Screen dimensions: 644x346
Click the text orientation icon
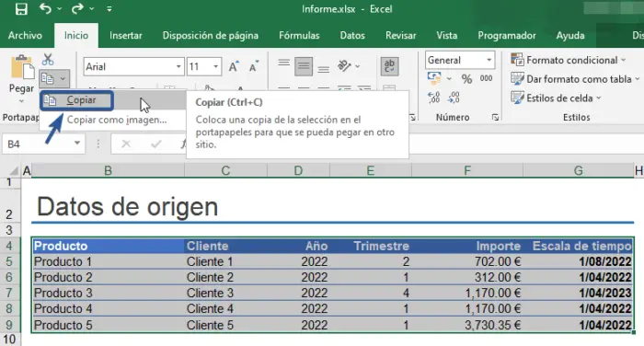pos(344,65)
